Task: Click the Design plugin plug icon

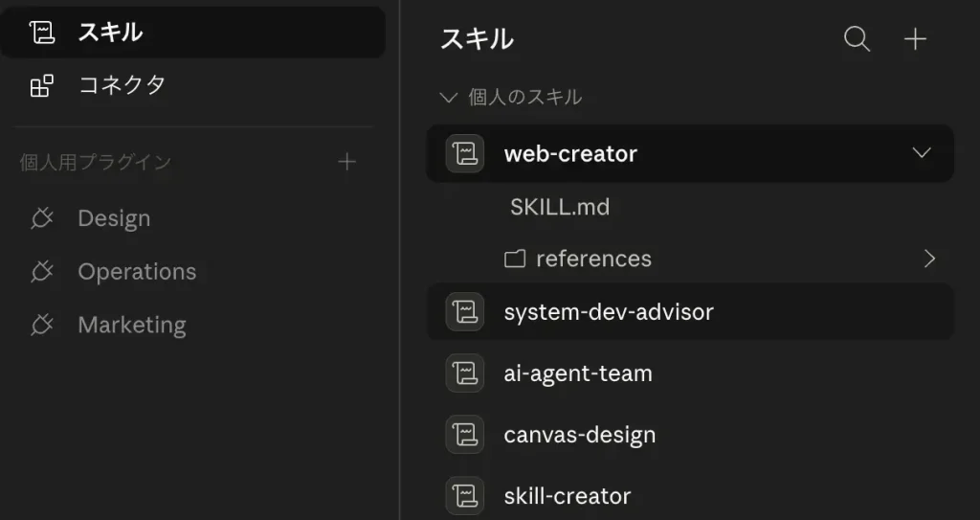Action: (x=41, y=218)
